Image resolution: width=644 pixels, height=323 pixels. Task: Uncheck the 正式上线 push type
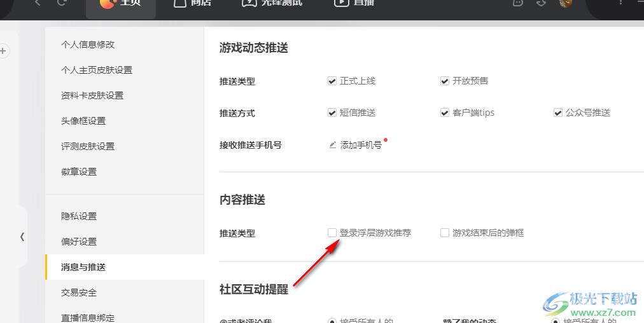pos(332,81)
